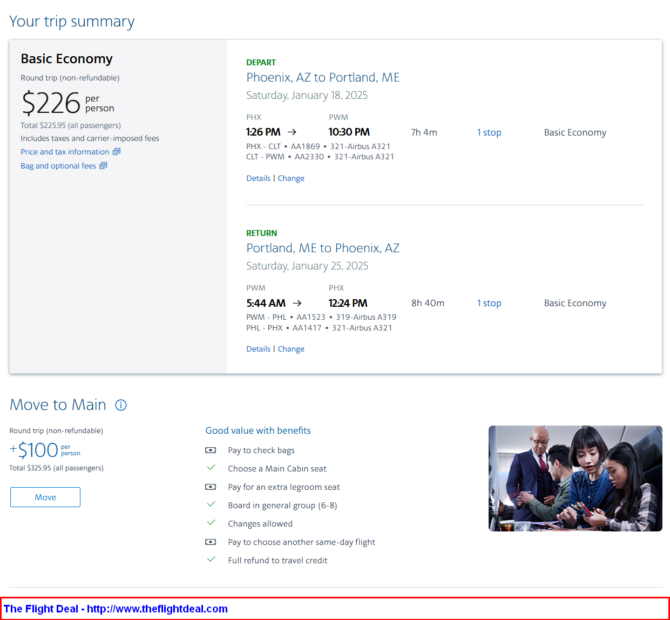Open Bag and optional fees link

tap(58, 166)
